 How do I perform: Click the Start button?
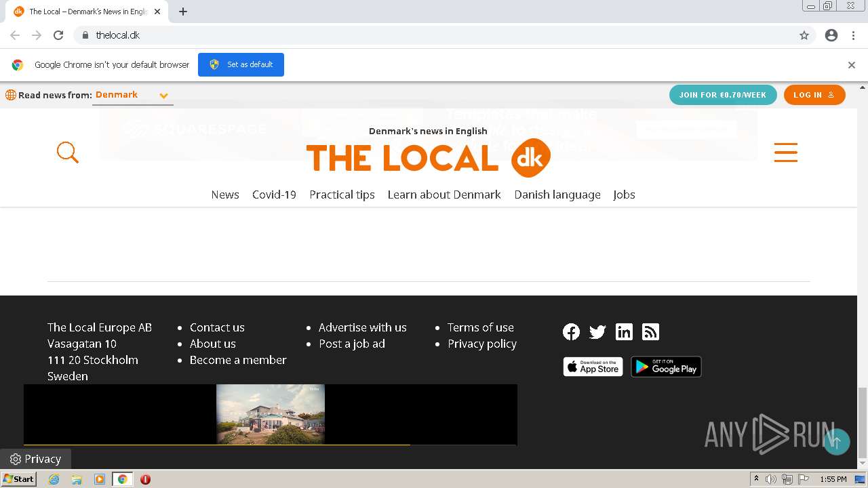click(x=19, y=479)
